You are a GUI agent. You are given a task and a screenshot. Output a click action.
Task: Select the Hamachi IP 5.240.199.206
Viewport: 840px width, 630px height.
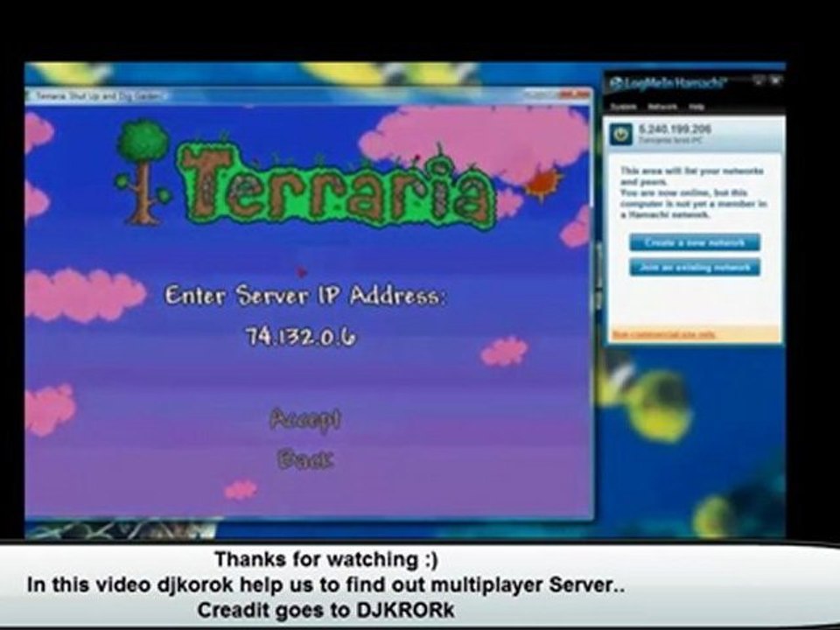click(675, 129)
